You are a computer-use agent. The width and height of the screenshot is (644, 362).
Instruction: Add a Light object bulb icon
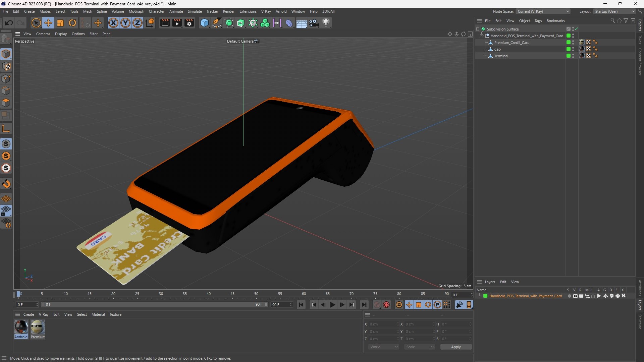[326, 23]
